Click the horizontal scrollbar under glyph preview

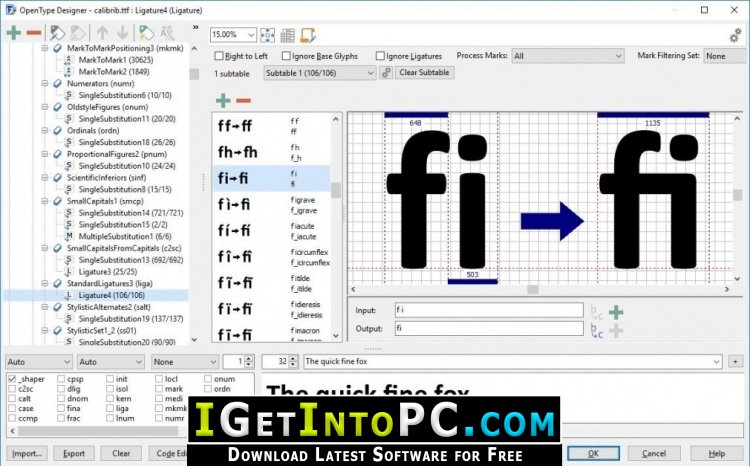coord(540,289)
